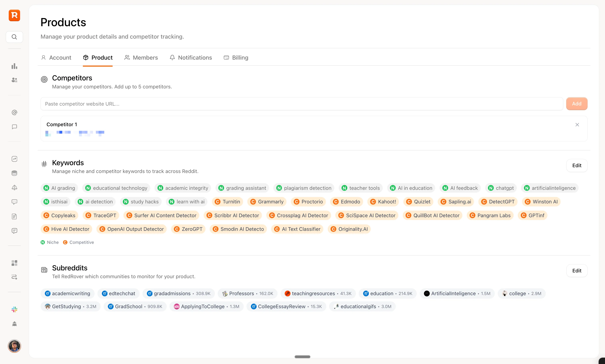Go to the Members tab

141,58
